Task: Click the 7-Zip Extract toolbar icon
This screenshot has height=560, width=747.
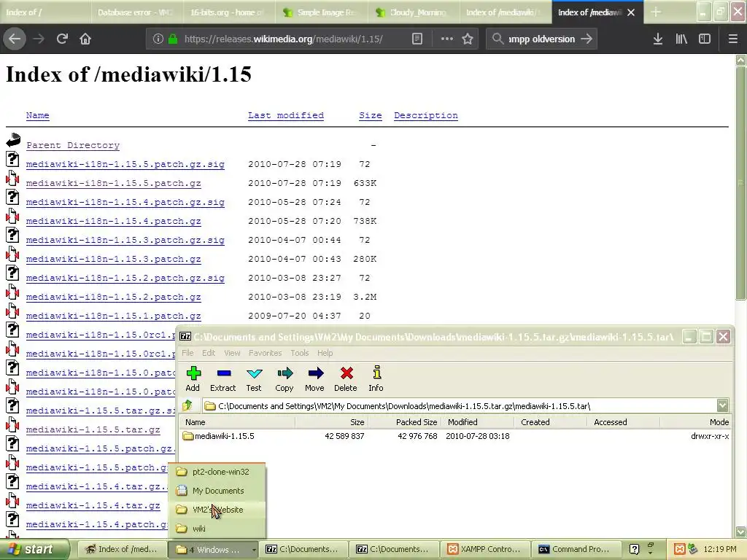Action: [x=223, y=373]
